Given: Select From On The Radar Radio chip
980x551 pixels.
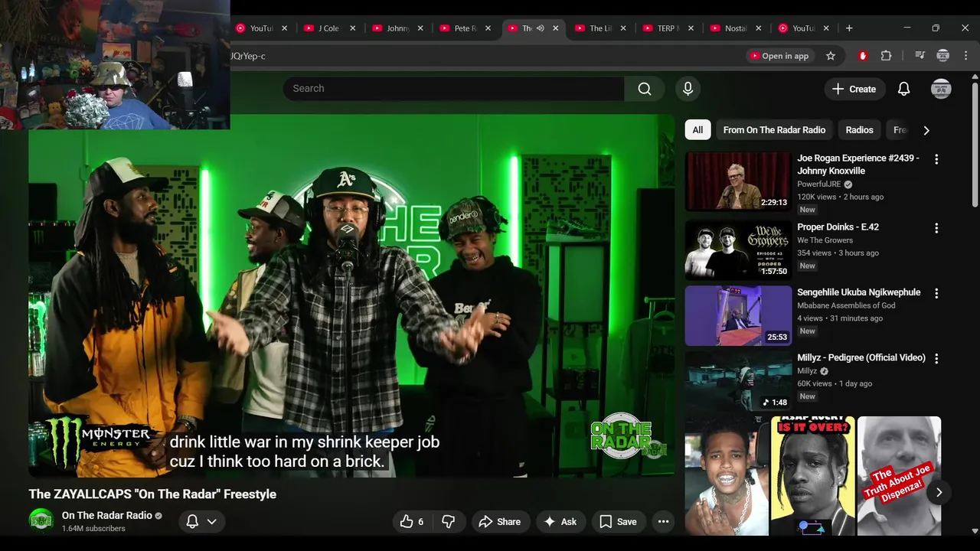Looking at the screenshot, I should coord(774,130).
